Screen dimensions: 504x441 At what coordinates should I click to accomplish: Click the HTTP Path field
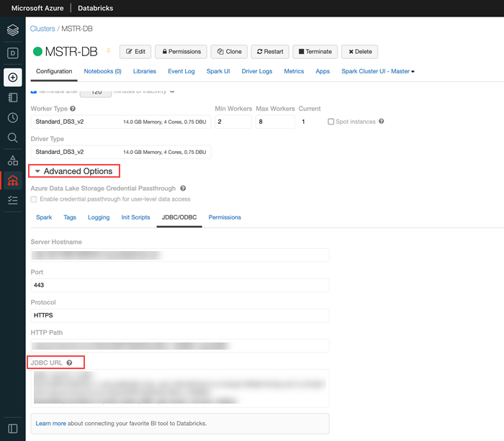[x=180, y=345]
